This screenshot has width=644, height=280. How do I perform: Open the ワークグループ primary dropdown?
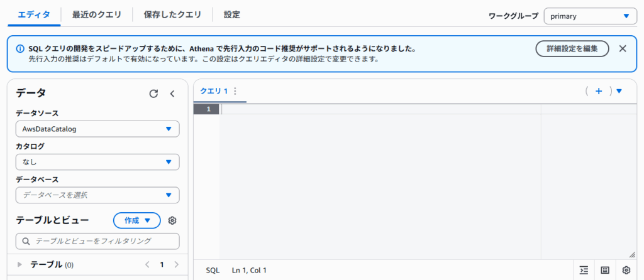click(x=590, y=16)
